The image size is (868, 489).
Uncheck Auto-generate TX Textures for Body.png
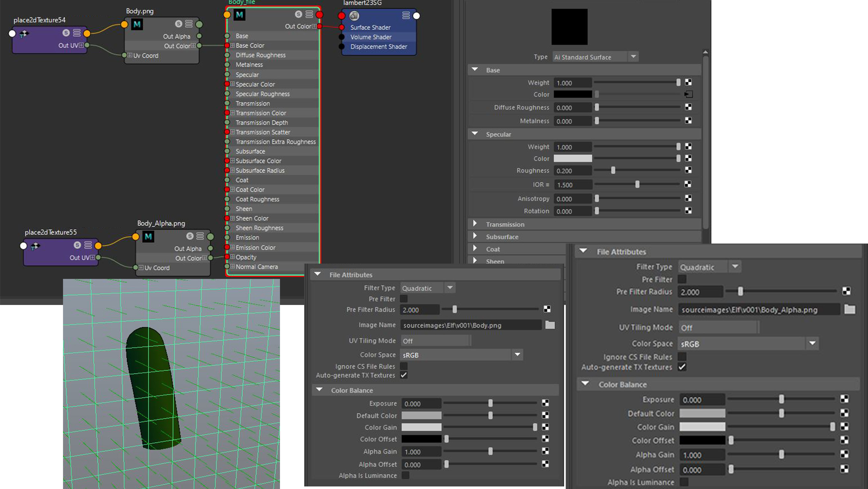click(404, 375)
